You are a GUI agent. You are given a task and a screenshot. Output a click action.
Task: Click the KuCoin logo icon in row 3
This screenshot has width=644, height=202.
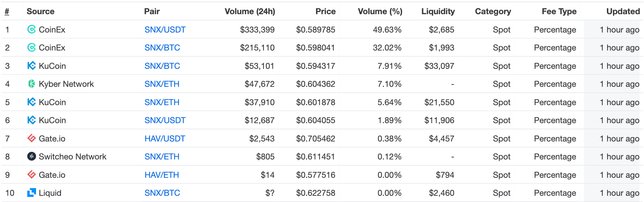[32, 66]
